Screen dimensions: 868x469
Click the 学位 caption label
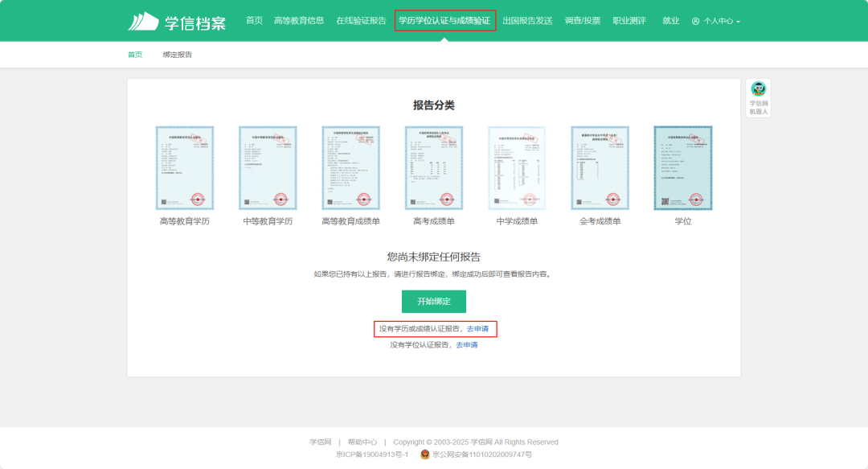click(x=682, y=221)
